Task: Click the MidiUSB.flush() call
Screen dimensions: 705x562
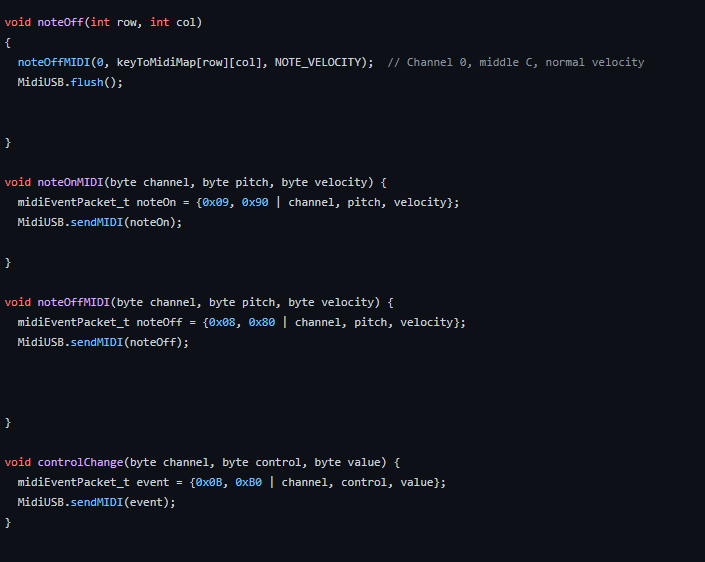Action: (69, 82)
